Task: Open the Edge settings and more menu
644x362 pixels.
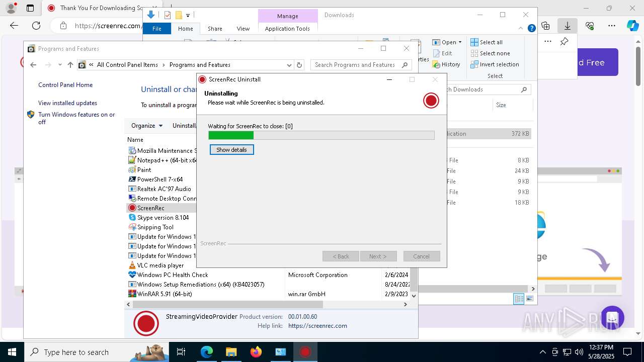Action: [612, 26]
